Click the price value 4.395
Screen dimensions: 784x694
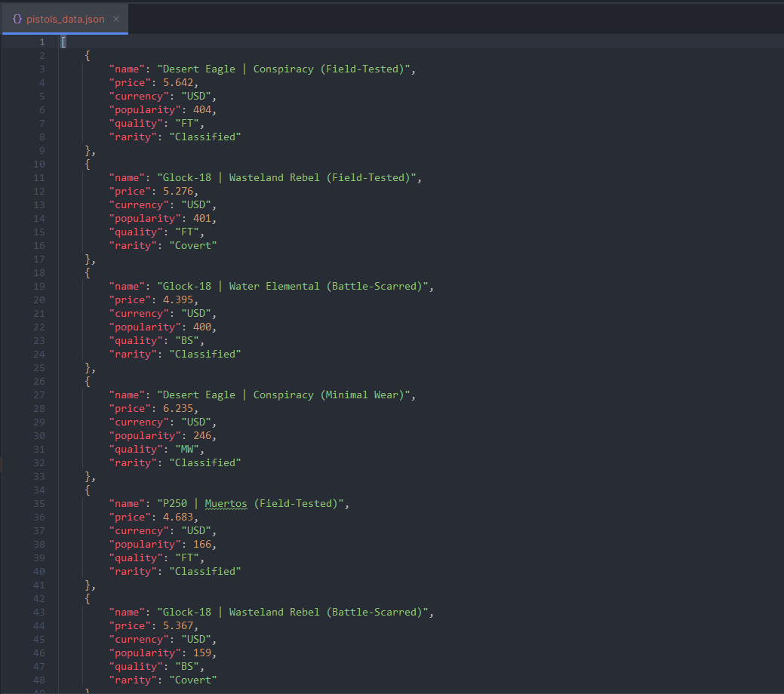click(178, 299)
